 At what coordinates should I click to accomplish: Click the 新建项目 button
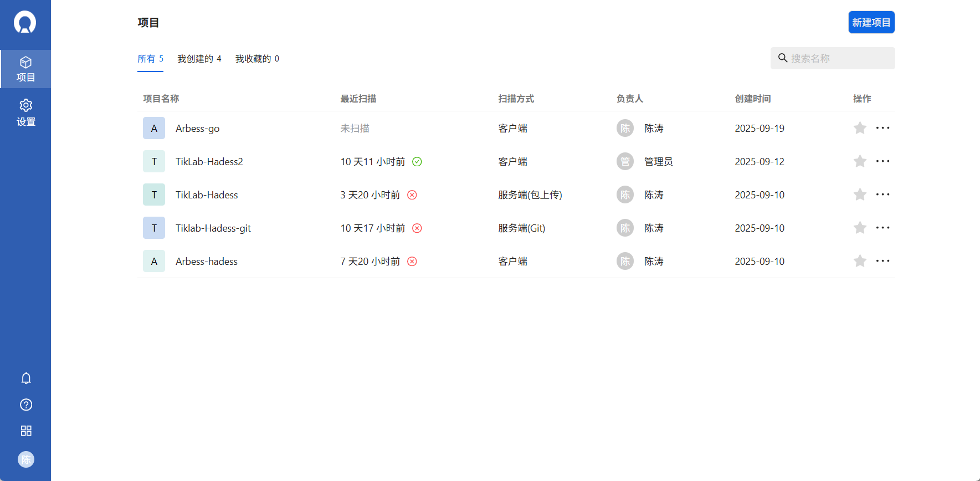click(871, 22)
